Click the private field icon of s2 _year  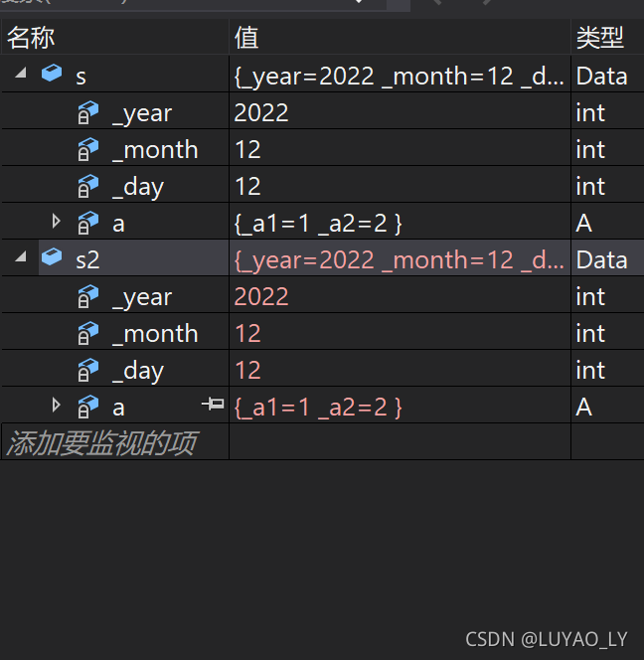click(x=88, y=296)
